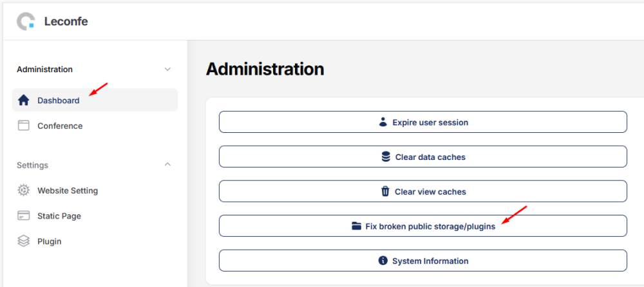Open the Conference menu item
The height and width of the screenshot is (287, 644).
[60, 126]
